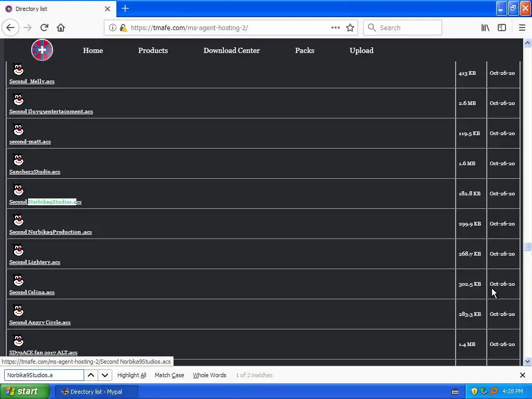Grab the vertical scrollbar thumb
The height and width of the screenshot is (399, 532).
coord(527,247)
